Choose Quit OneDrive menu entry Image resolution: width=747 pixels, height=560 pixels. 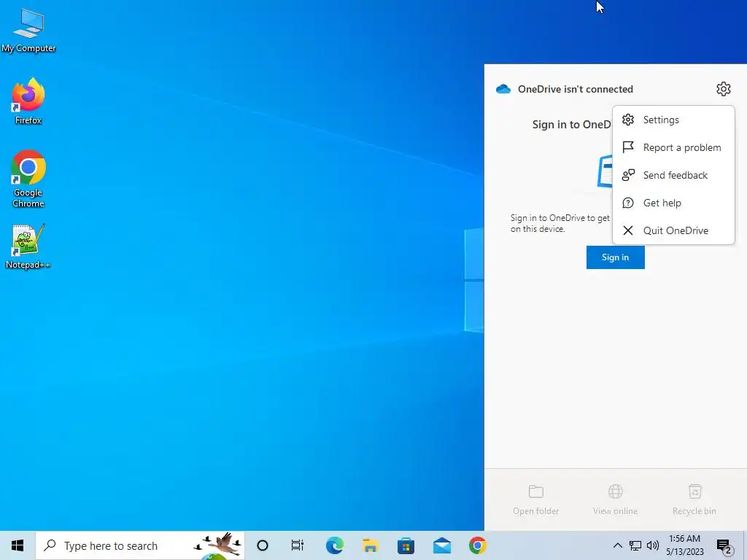pos(673,230)
